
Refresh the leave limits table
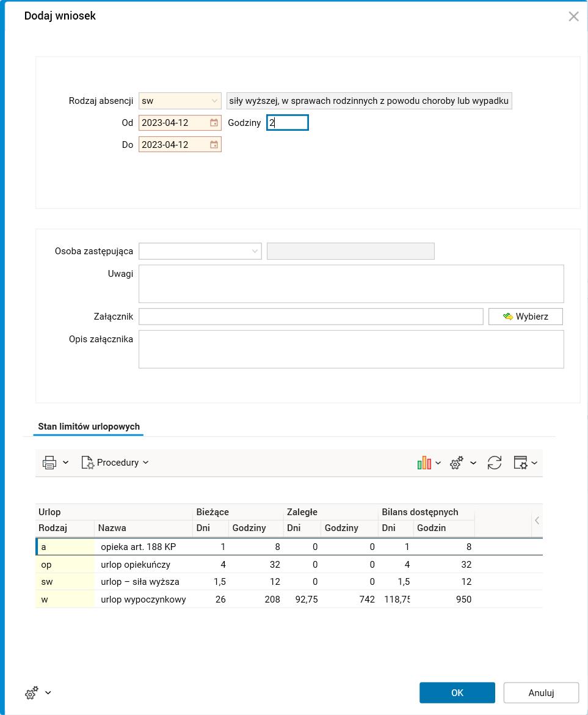coord(494,463)
